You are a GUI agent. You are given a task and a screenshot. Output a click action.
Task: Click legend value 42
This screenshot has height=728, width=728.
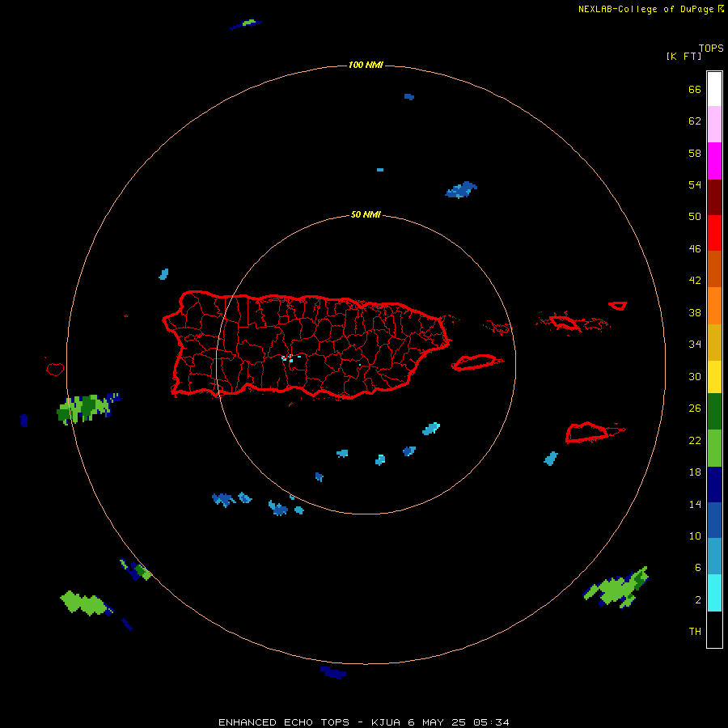(695, 280)
